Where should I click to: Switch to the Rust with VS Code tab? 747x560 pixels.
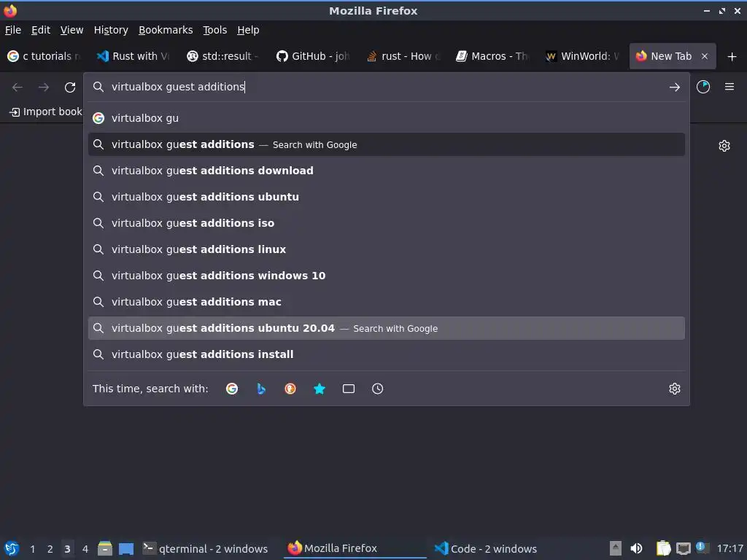pos(134,56)
